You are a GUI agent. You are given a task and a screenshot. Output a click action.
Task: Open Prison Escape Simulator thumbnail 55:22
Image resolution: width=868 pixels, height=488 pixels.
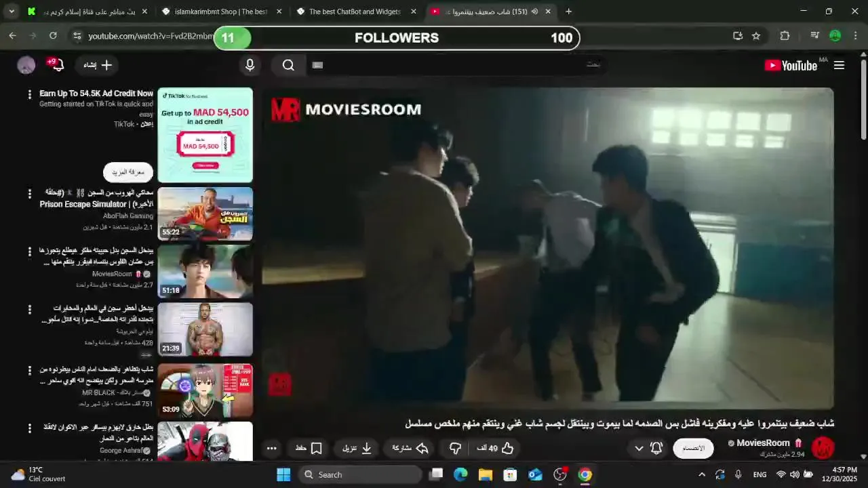pos(205,213)
